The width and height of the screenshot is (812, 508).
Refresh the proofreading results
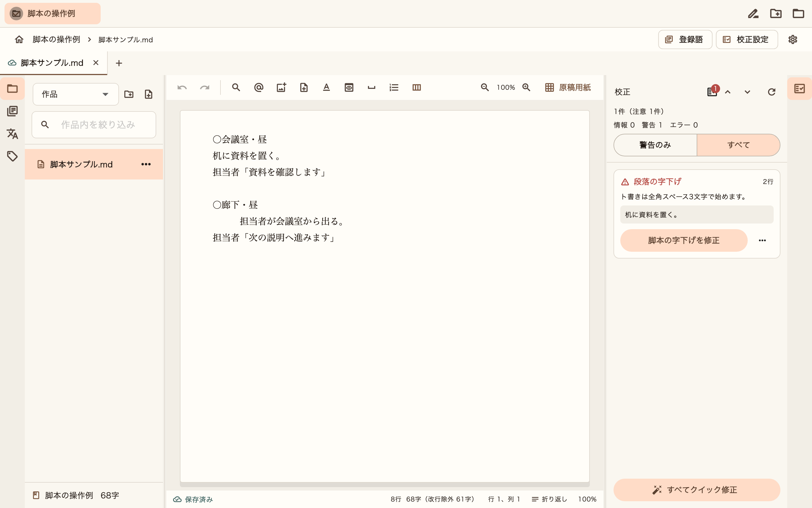(772, 92)
